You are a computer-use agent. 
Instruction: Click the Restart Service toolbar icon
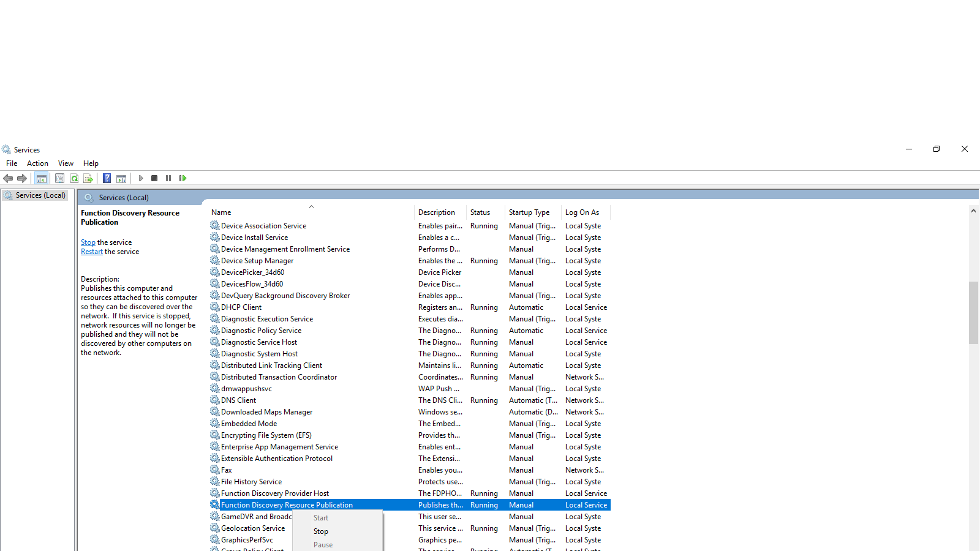pos(183,178)
